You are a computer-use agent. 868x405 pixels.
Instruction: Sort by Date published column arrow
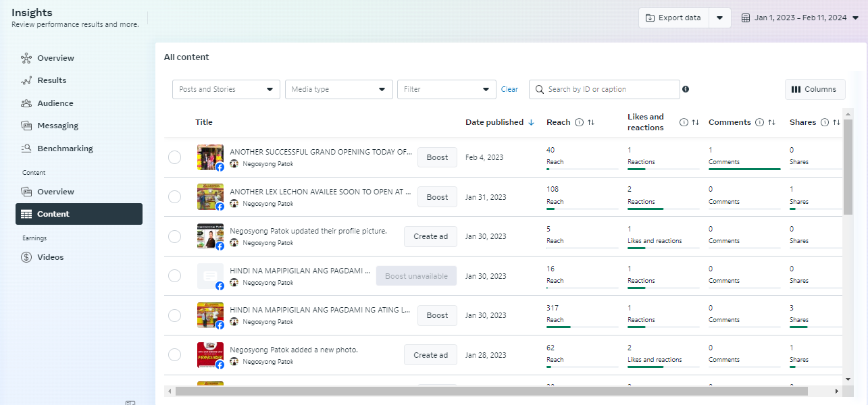tap(531, 122)
